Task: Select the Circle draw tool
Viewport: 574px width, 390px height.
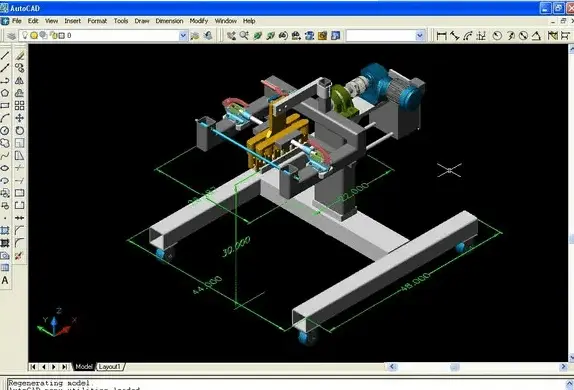Action: (5, 130)
